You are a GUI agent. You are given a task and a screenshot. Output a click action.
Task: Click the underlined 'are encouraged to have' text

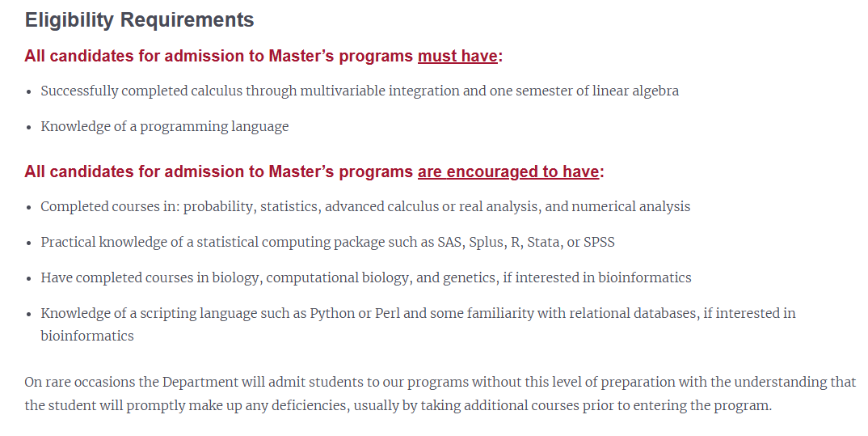tap(508, 171)
